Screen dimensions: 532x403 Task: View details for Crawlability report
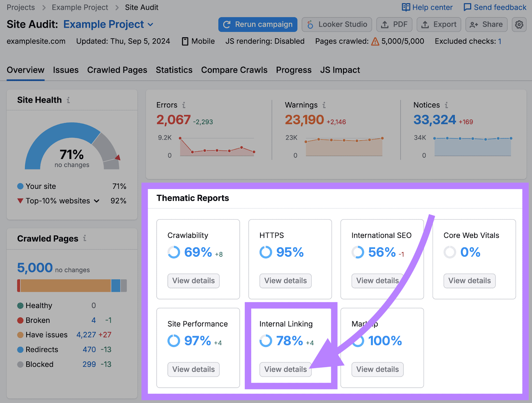[194, 281]
